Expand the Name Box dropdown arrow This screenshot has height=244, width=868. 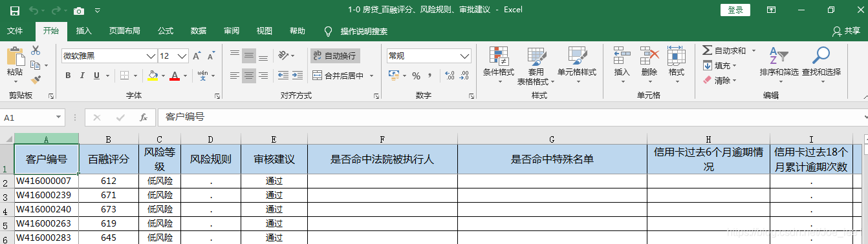point(58,117)
